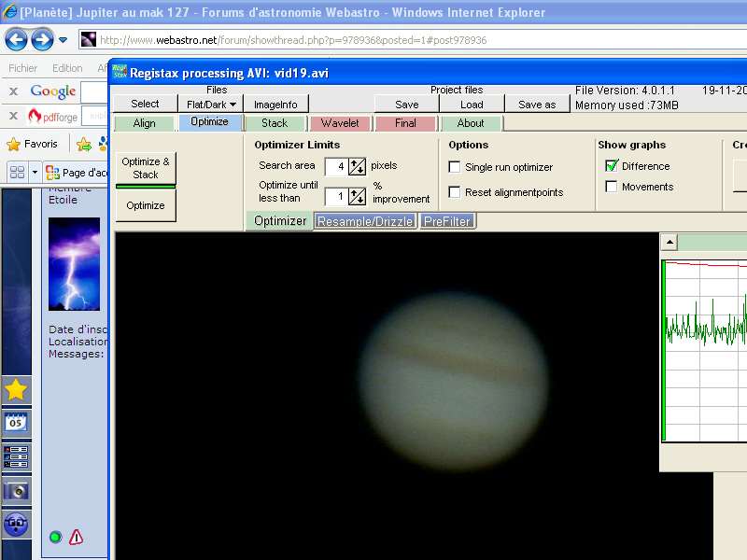Click the yellow star sidebar icon
Screen dimensions: 747x560
(16, 389)
